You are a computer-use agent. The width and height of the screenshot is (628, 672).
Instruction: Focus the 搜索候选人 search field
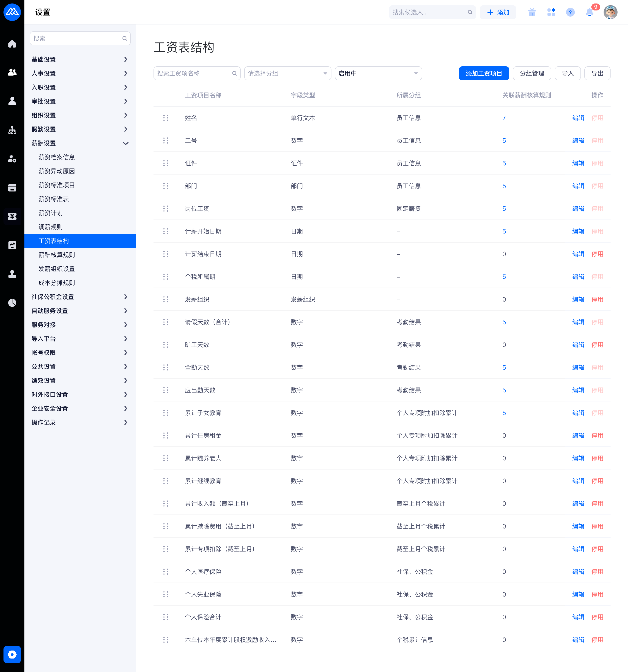pos(432,12)
